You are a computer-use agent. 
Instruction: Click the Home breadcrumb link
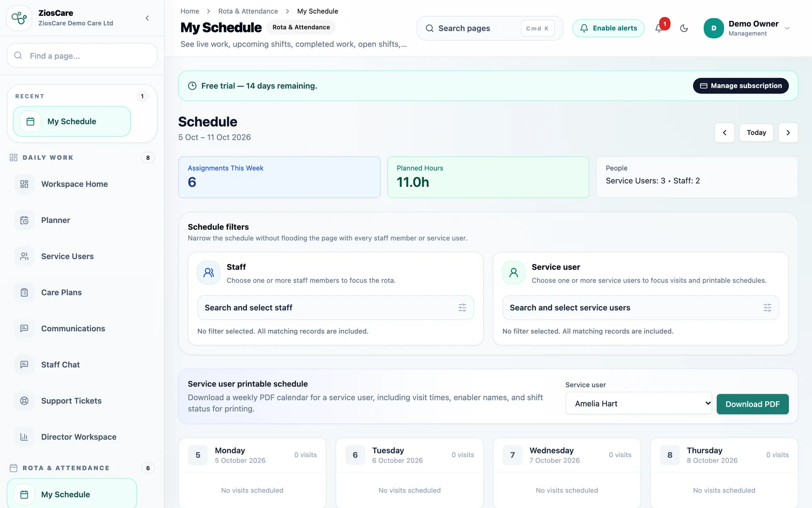[190, 11]
